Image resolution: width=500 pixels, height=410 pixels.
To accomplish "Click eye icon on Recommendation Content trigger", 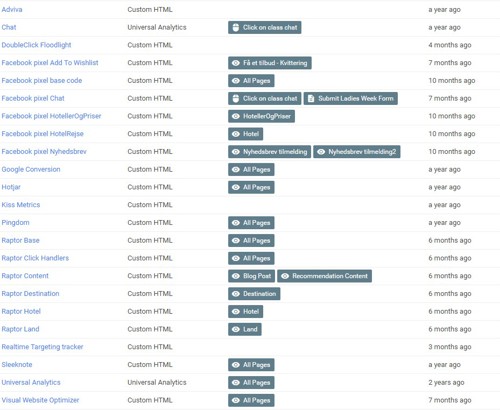I will (x=285, y=276).
